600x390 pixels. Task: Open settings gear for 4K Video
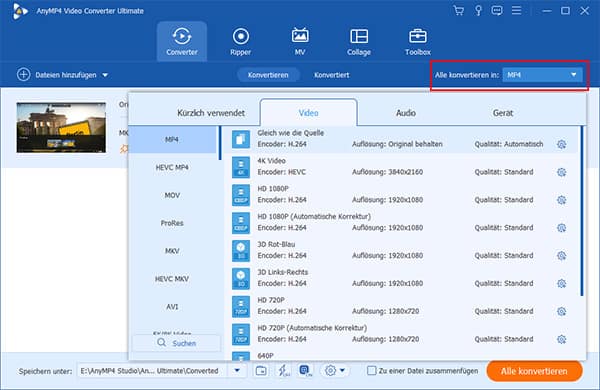561,172
